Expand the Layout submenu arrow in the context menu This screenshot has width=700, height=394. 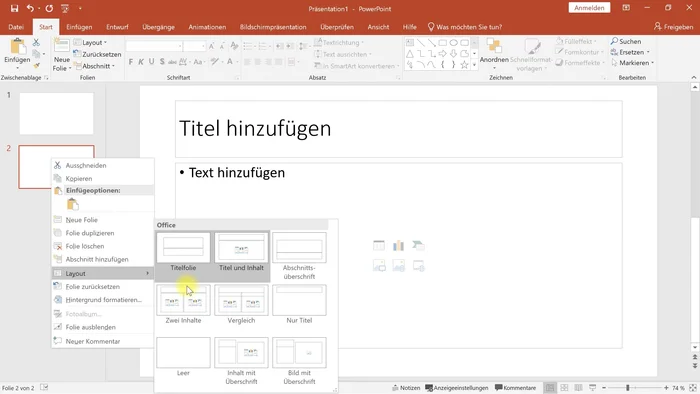click(147, 273)
